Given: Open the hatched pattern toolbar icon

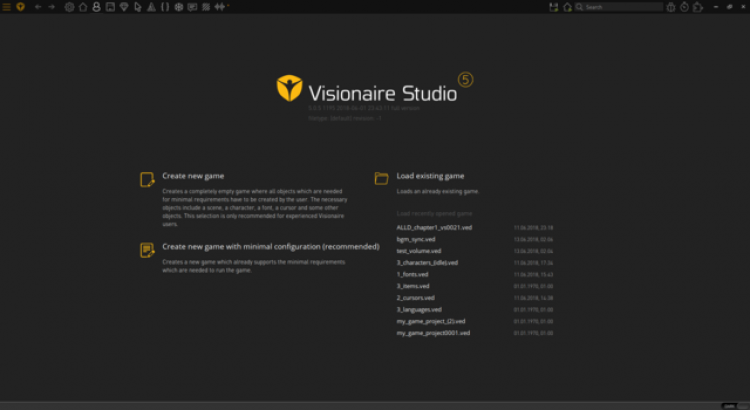Looking at the screenshot, I should pyautogui.click(x=206, y=7).
